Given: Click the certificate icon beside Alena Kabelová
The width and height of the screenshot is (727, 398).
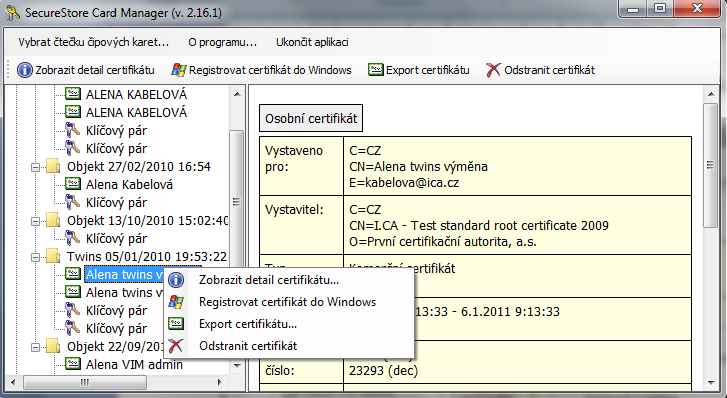Looking at the screenshot, I should (x=73, y=184).
